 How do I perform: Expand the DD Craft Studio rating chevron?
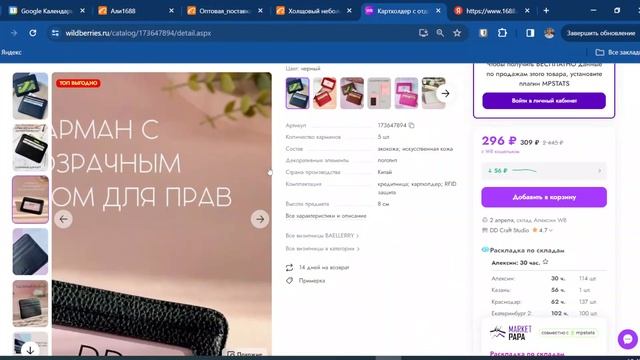551,231
